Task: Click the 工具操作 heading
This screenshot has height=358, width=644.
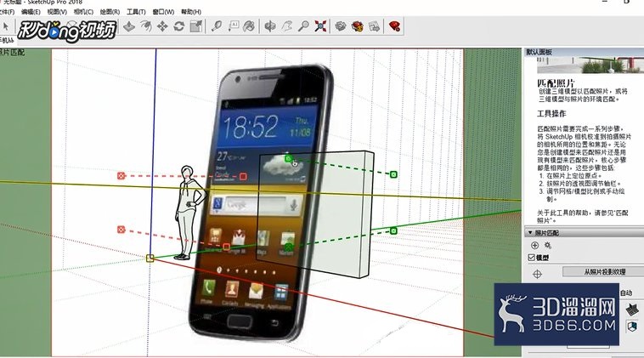Action: pos(551,113)
